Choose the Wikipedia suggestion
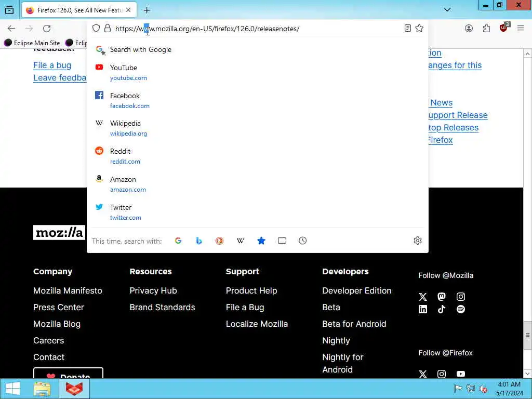Screen dimensions: 532x399 (x=258, y=128)
